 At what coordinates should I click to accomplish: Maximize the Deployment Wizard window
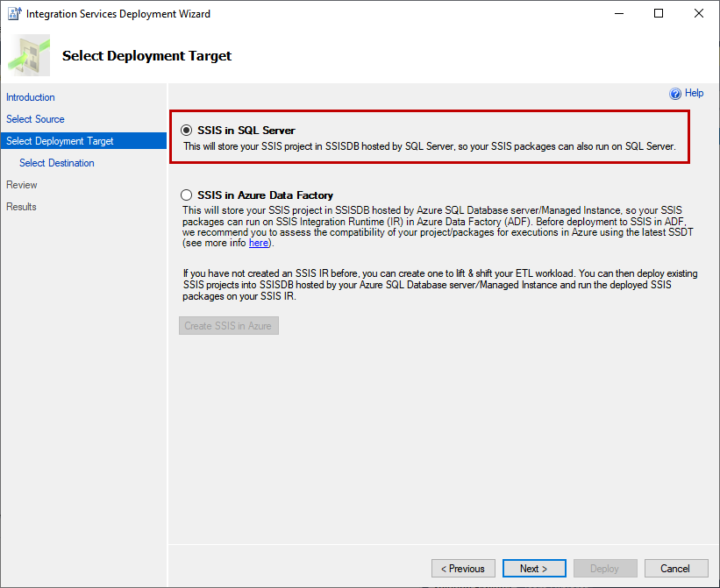click(x=659, y=14)
